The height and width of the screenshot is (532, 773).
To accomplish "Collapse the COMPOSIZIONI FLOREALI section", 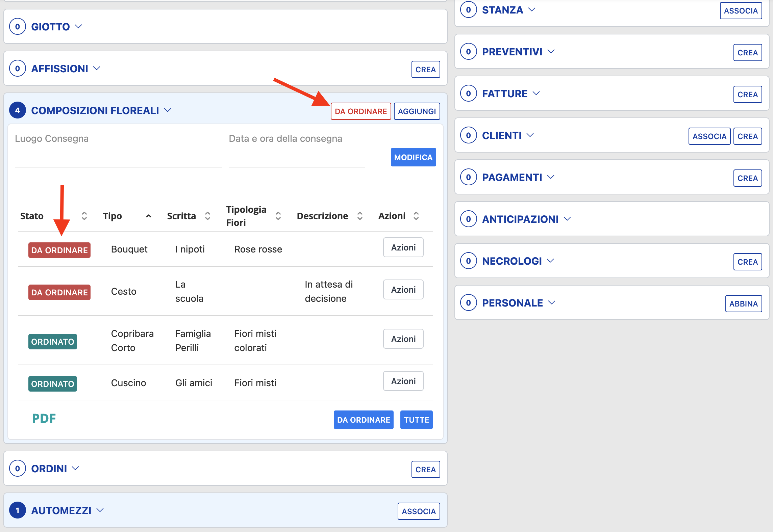I will coord(168,110).
